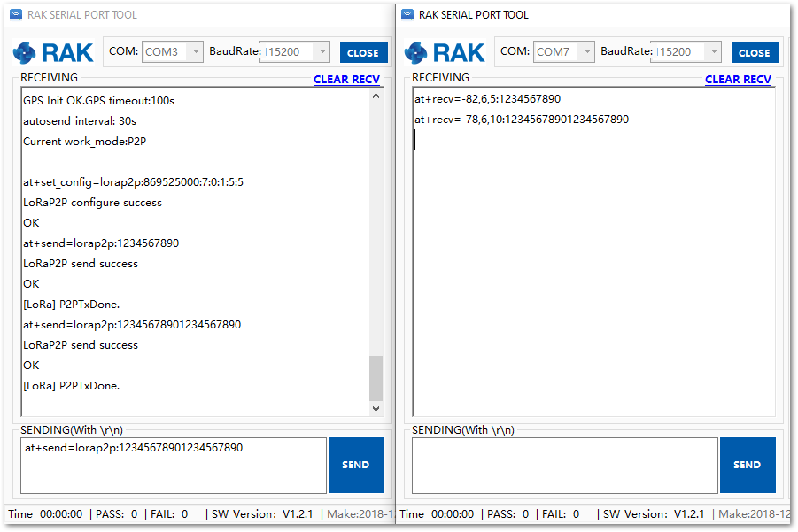Screen dimensions: 798x532
Task: Click the CLEAR RECV link in the COM7 window
Action: (738, 80)
